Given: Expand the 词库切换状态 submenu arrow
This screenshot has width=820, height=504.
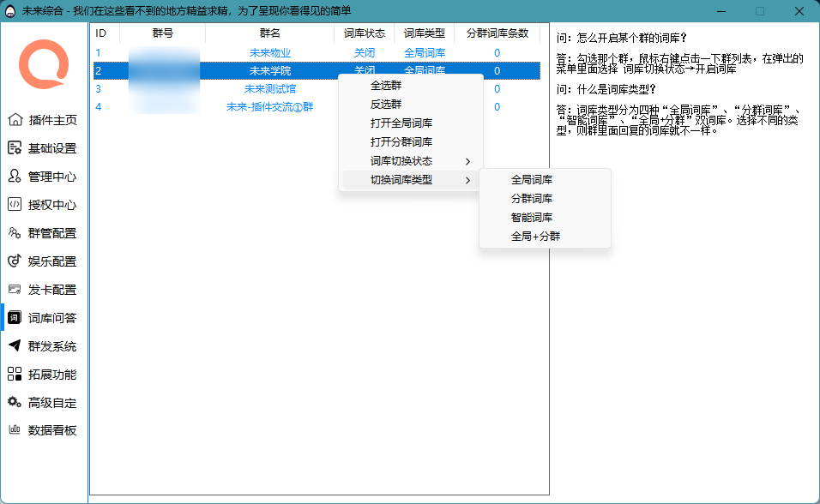Looking at the screenshot, I should tap(467, 161).
